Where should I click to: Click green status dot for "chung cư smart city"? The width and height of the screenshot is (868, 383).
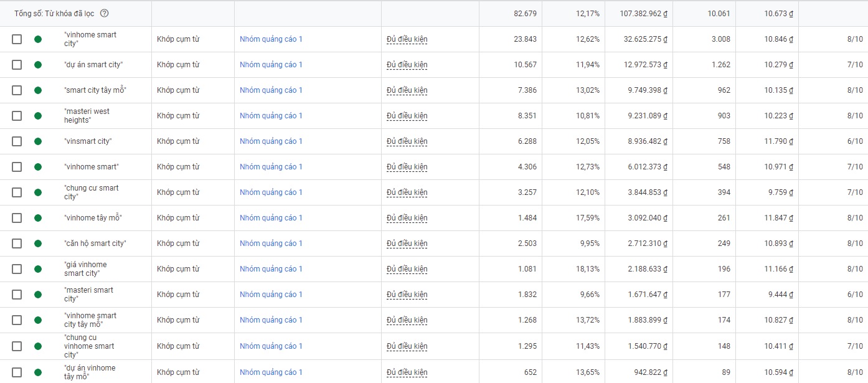[x=38, y=192]
